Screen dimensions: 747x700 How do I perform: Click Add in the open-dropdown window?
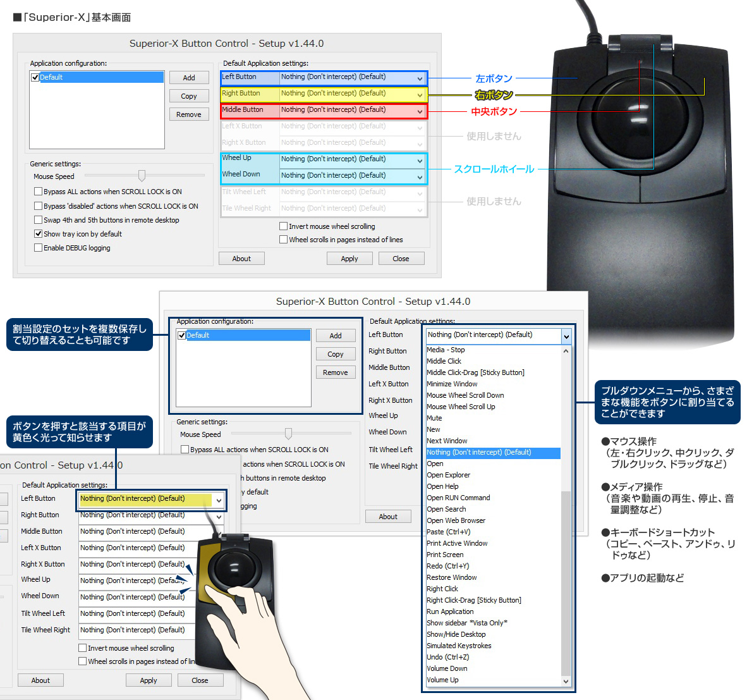(336, 336)
